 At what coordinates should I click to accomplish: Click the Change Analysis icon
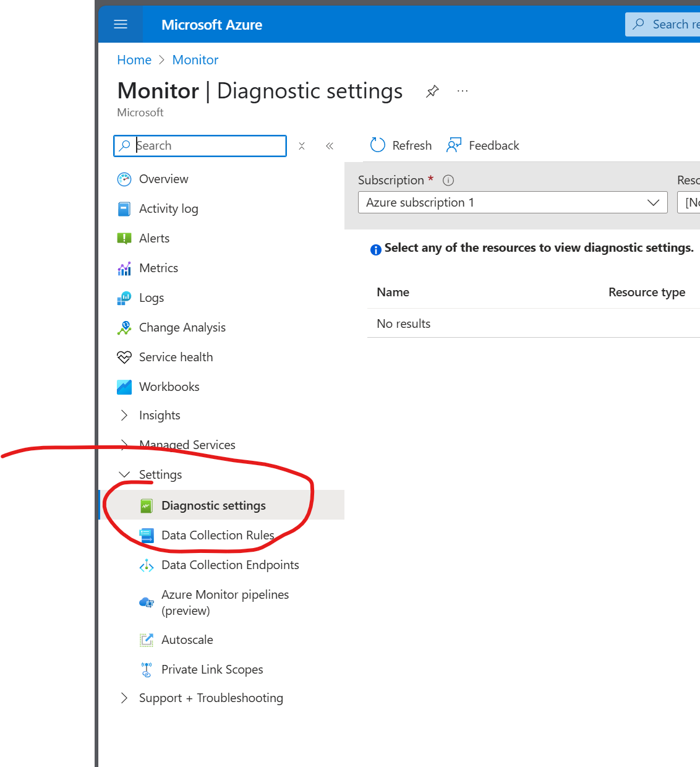(124, 328)
